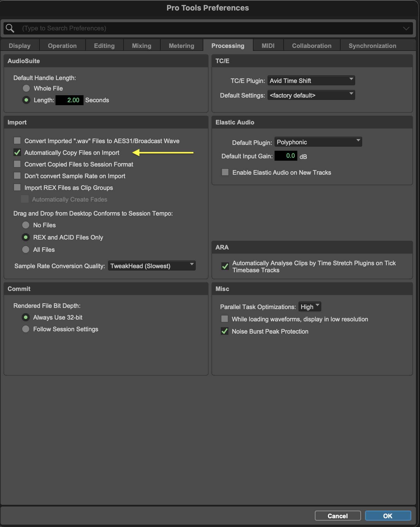Select the Whole File radio button

point(26,88)
